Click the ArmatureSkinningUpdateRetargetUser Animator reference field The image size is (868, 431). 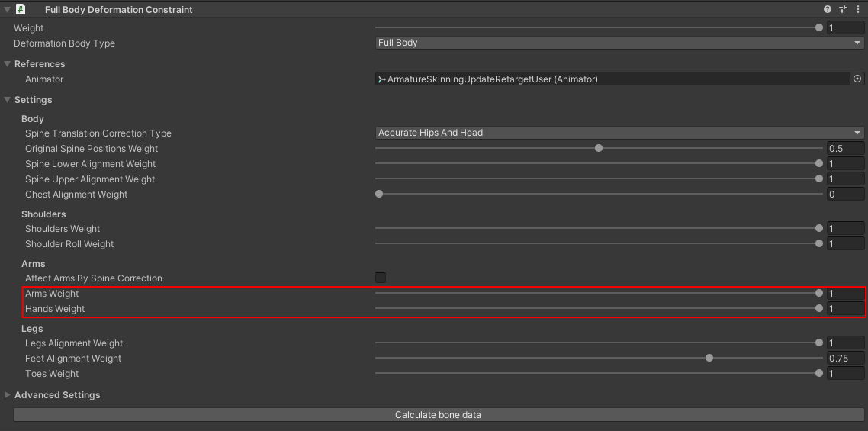(613, 79)
